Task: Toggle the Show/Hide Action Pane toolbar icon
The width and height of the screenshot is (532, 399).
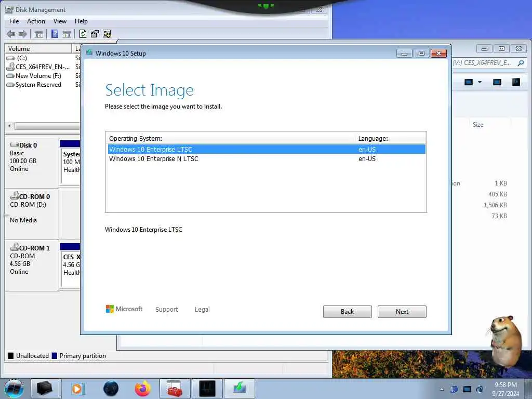Action: click(x=67, y=34)
